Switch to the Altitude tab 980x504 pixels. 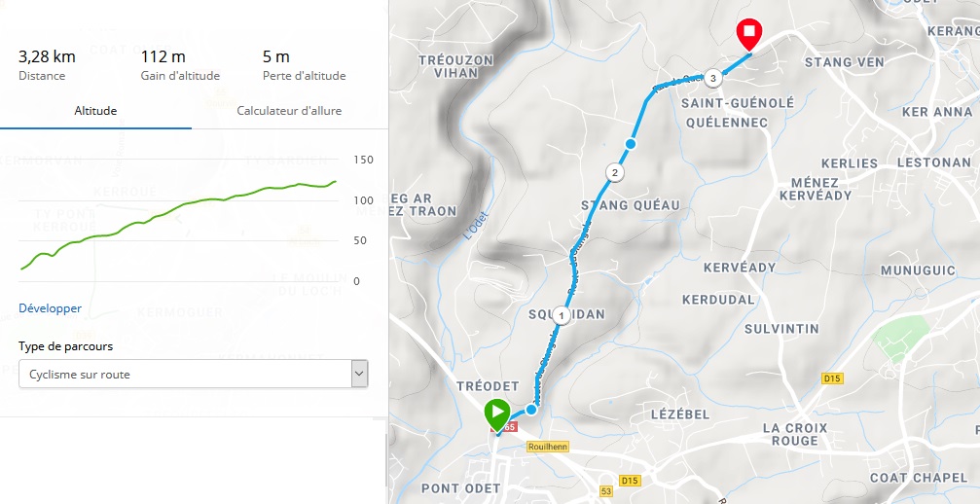[95, 111]
